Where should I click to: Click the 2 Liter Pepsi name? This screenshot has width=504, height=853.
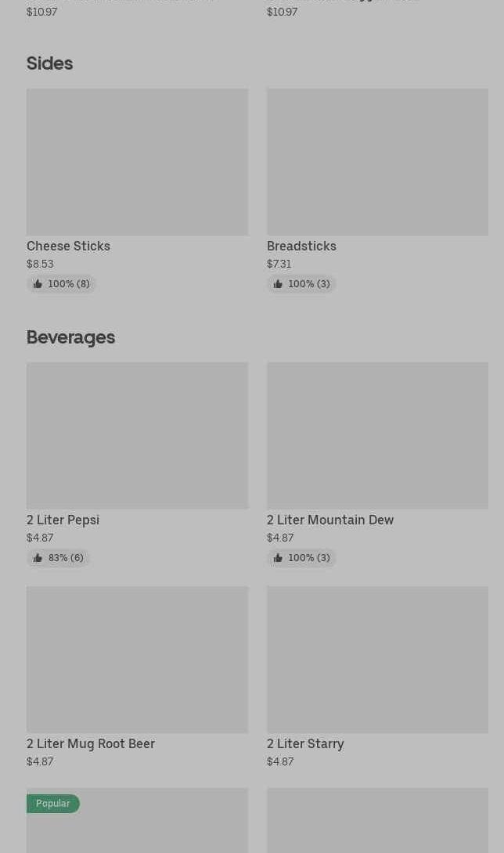point(63,520)
